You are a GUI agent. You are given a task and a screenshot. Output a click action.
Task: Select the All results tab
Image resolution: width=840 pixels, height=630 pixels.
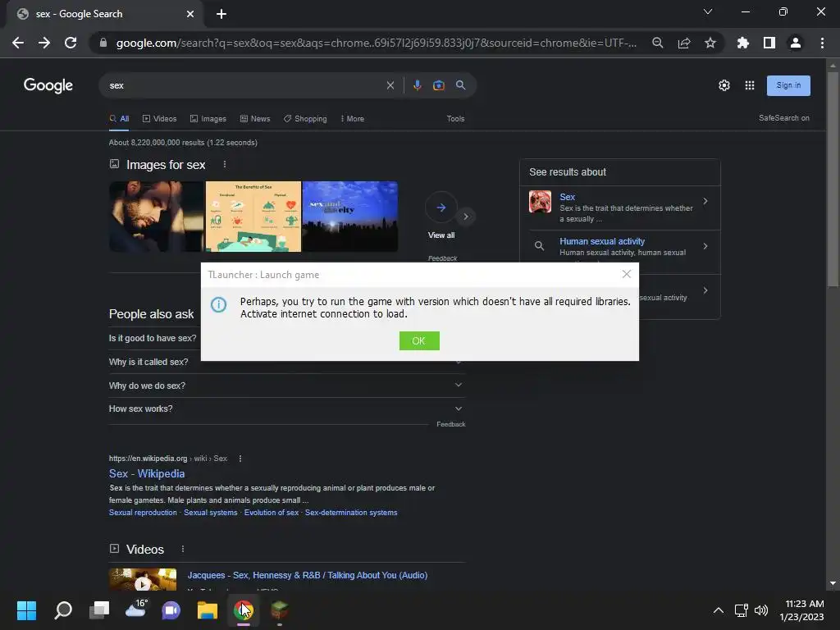[x=120, y=119]
